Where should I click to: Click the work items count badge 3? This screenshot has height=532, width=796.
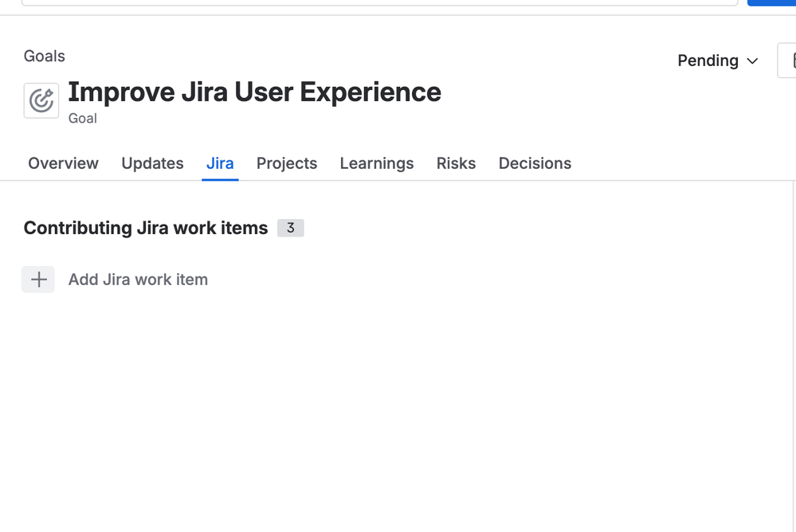tap(290, 228)
